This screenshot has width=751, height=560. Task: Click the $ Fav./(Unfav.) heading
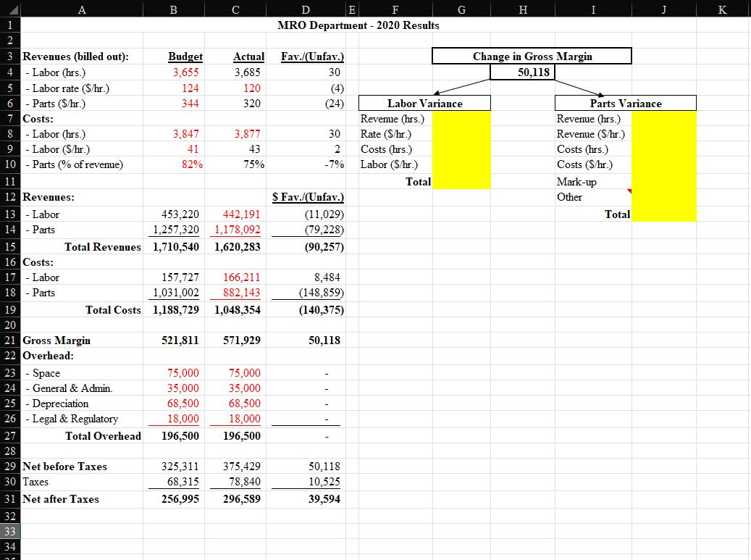tap(308, 197)
